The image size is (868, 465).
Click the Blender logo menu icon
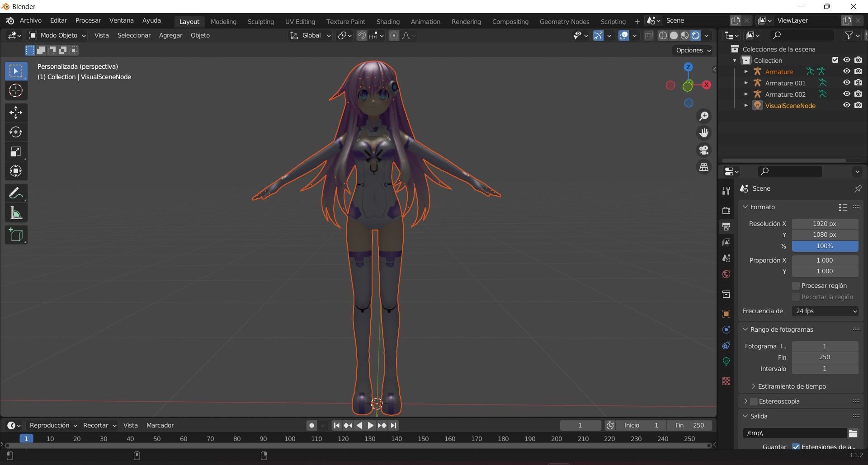(10, 21)
